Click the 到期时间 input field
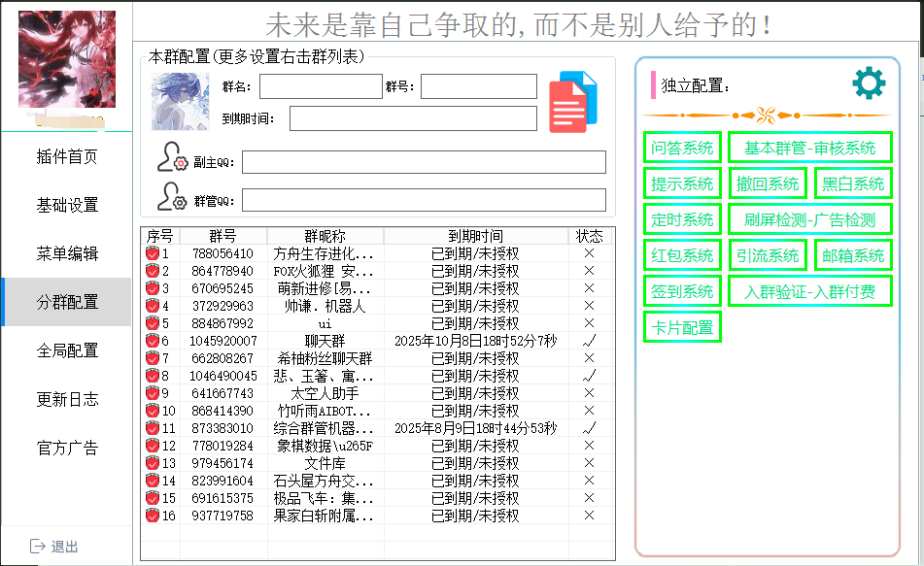 tap(413, 119)
